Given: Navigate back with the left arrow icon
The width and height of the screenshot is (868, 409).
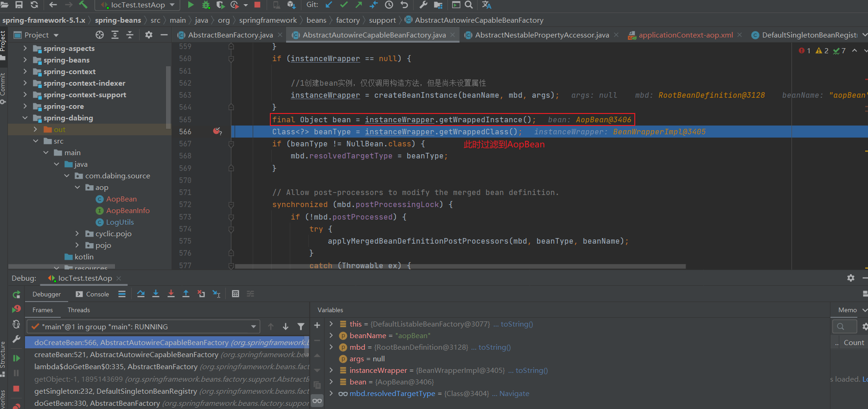Looking at the screenshot, I should tap(53, 5).
